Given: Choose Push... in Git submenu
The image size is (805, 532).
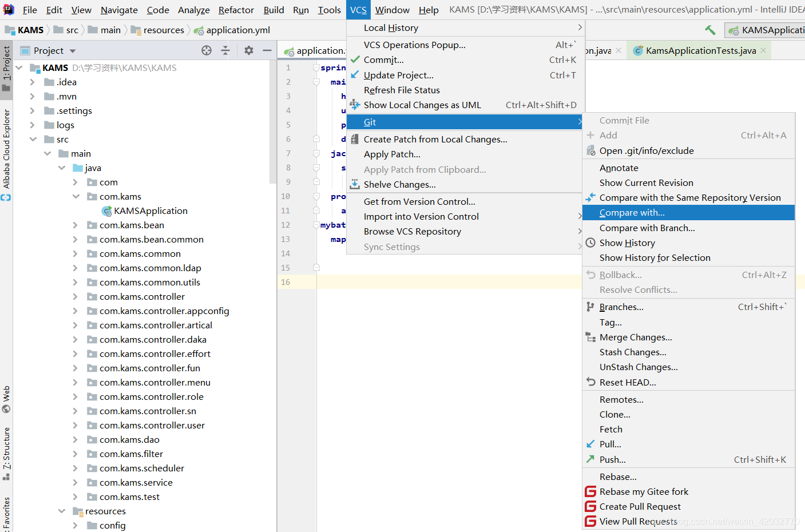Looking at the screenshot, I should point(689,459).
